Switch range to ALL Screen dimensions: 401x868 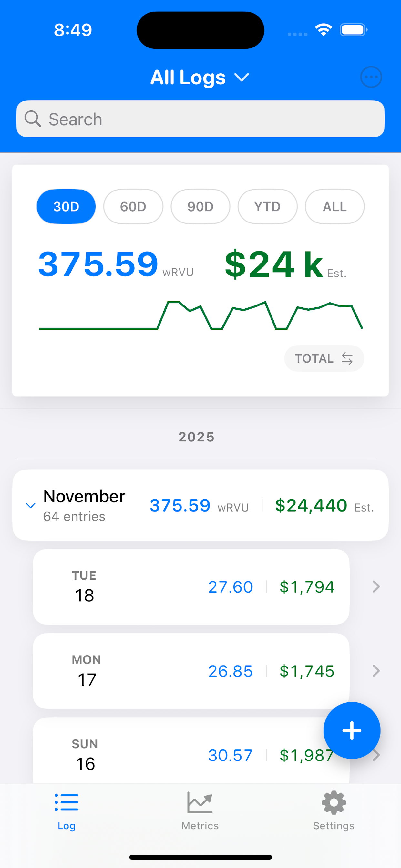[334, 207]
